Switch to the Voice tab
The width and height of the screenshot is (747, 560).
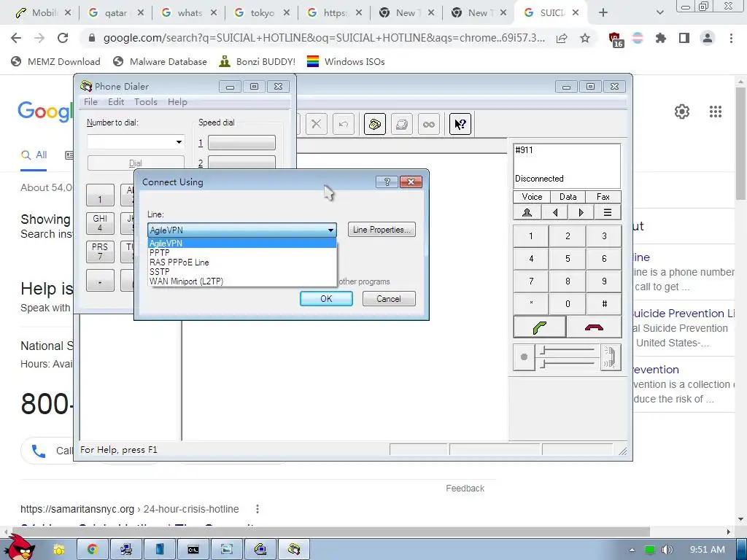(x=532, y=197)
